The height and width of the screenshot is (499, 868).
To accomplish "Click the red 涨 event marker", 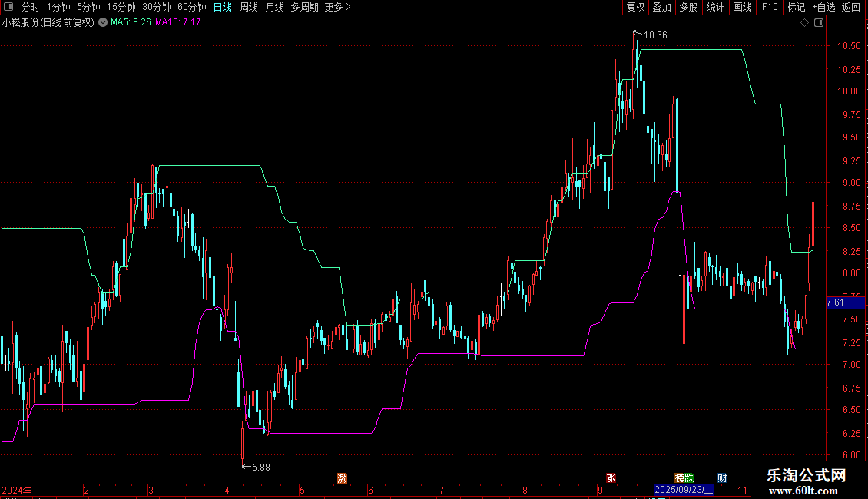I will coord(611,478).
